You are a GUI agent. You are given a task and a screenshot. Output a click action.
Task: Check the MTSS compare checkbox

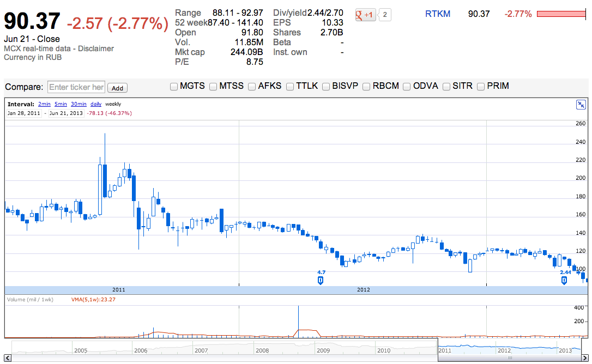pos(213,87)
